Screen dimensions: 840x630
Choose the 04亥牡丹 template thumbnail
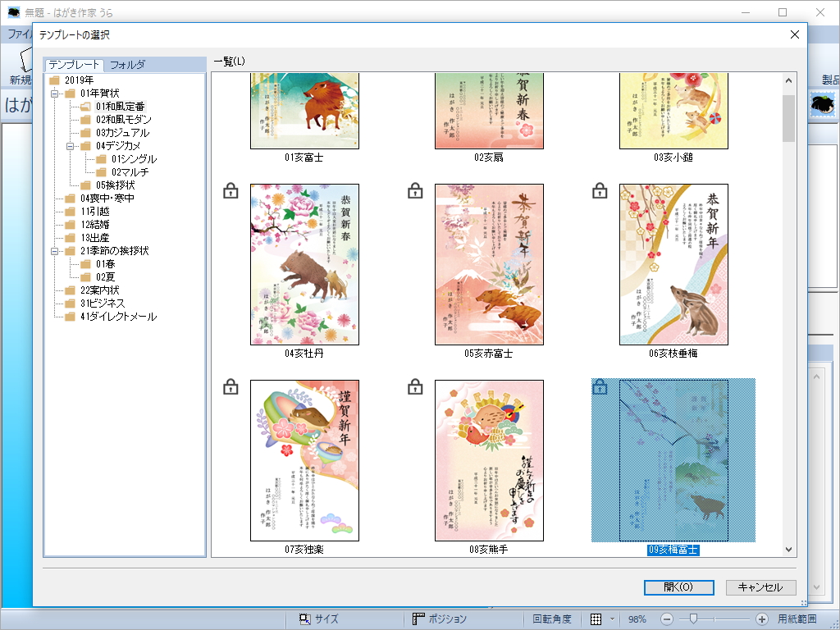click(305, 265)
